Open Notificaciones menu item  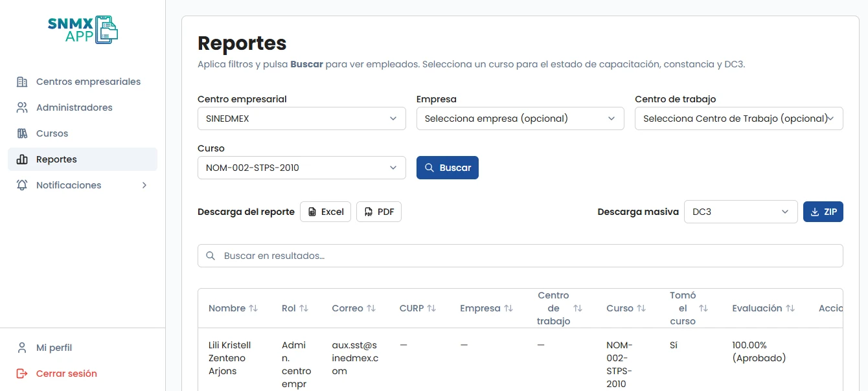tap(82, 185)
